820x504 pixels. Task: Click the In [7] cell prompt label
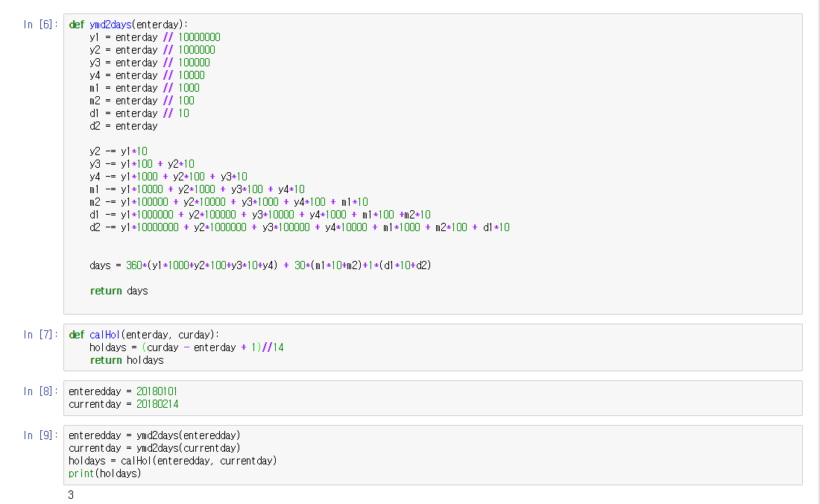41,335
